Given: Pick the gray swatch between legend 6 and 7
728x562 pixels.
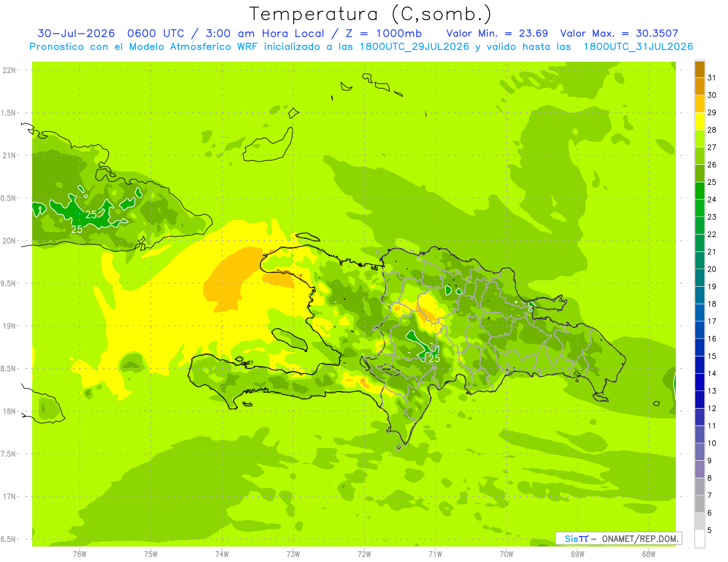Looking at the screenshot, I should (x=699, y=504).
